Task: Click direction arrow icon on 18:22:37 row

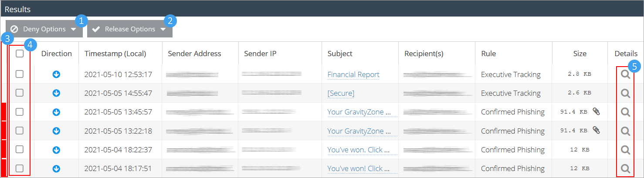Action: coord(56,150)
